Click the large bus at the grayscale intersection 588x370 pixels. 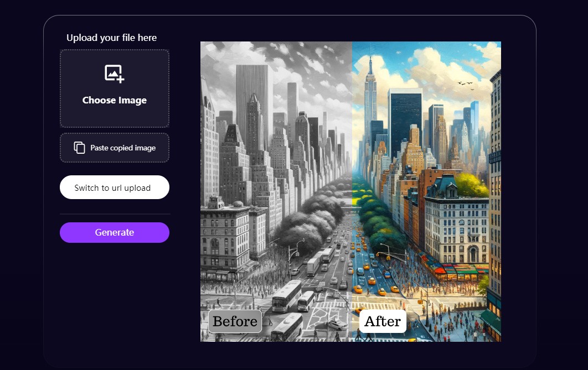point(286,296)
